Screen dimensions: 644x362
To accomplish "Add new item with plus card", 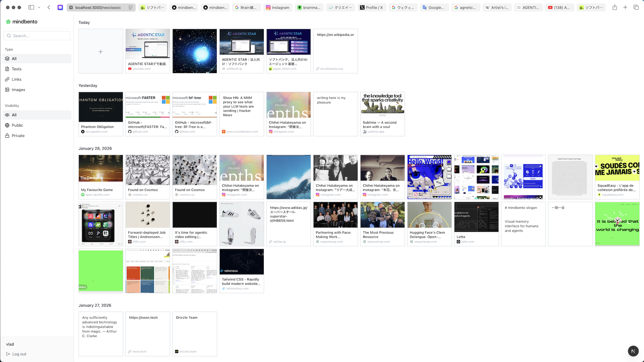I will 101,51.
